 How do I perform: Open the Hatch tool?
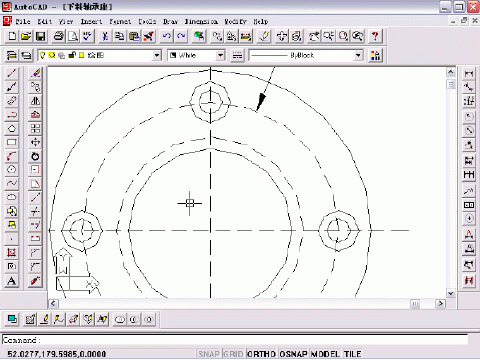click(12, 253)
